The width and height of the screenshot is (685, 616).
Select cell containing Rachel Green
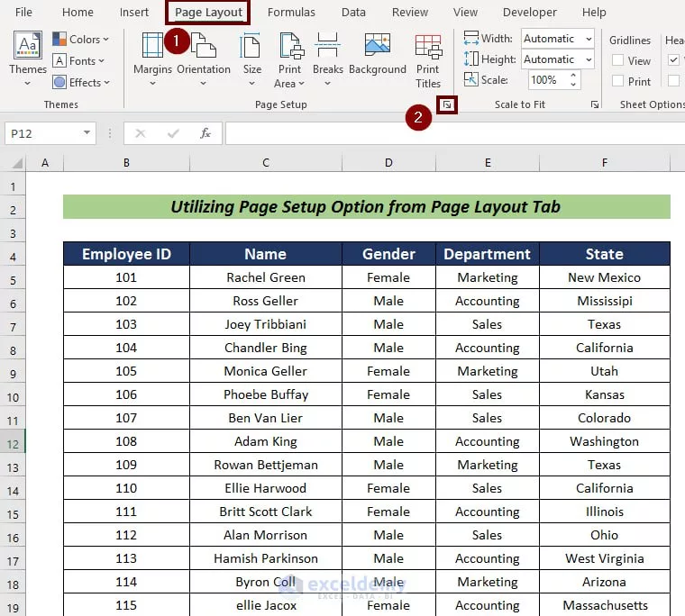coord(265,277)
